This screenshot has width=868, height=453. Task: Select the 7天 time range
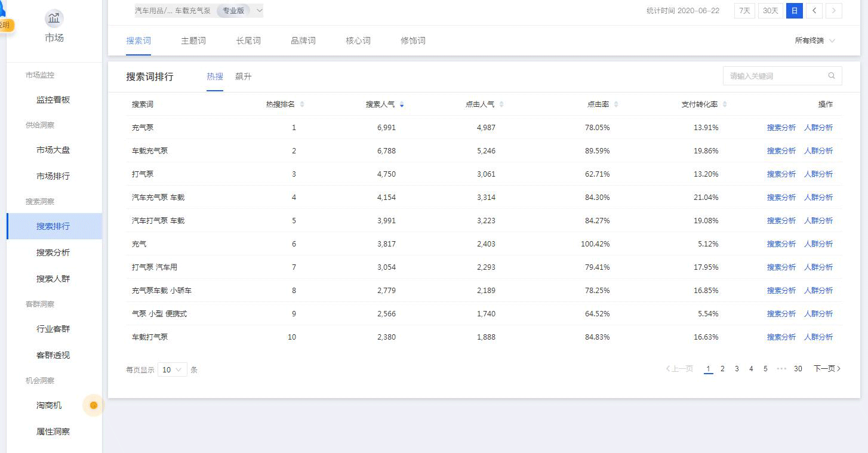744,11
